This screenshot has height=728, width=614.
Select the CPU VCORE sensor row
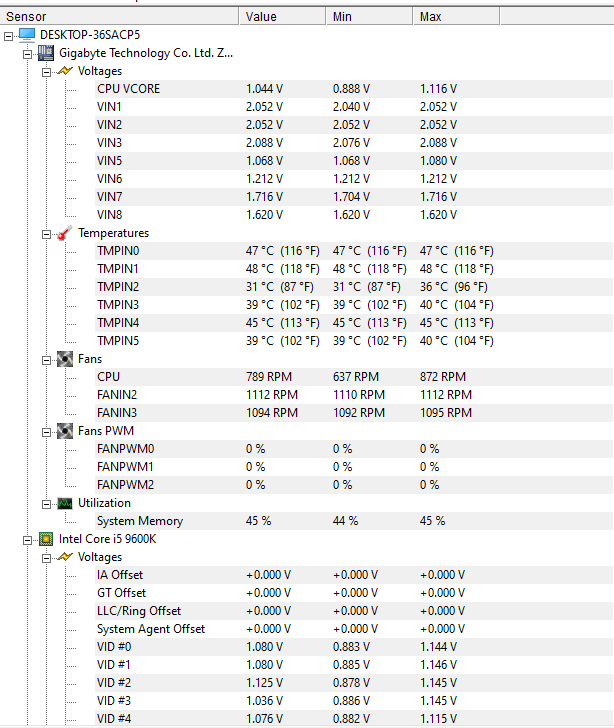354,89
